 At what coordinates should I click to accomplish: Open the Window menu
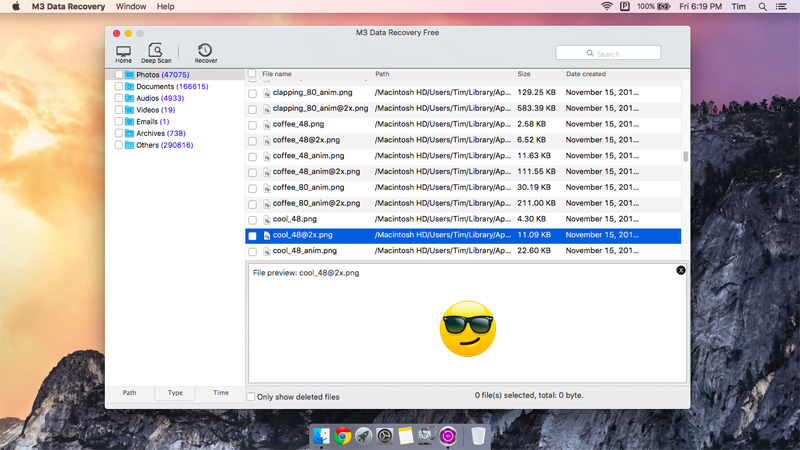click(x=131, y=7)
